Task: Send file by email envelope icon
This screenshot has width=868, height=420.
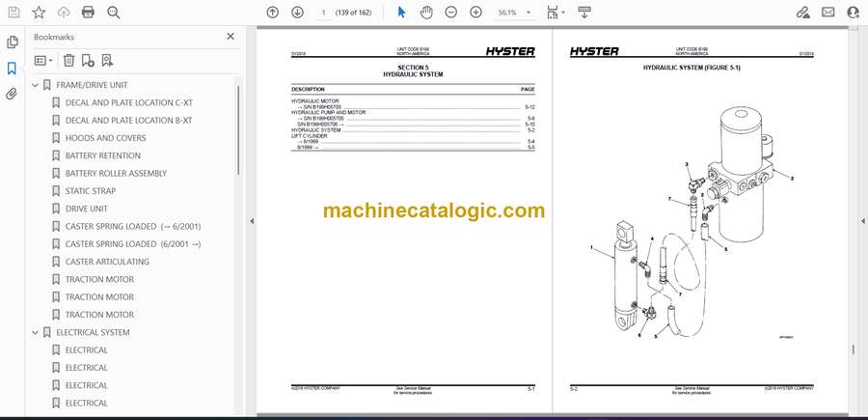Action: (828, 13)
